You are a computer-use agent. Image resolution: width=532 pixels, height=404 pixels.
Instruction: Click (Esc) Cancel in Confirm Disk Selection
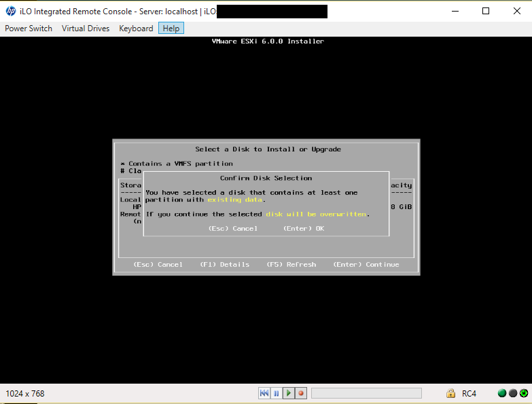[233, 228]
